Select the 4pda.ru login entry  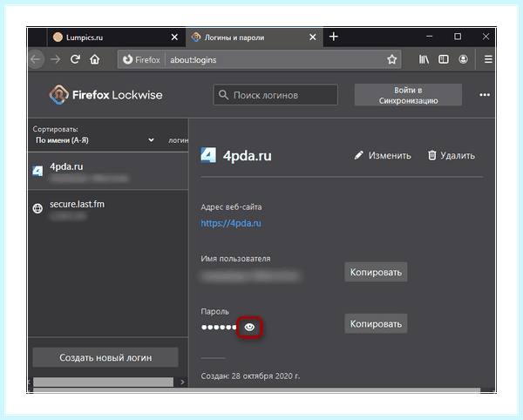point(108,172)
